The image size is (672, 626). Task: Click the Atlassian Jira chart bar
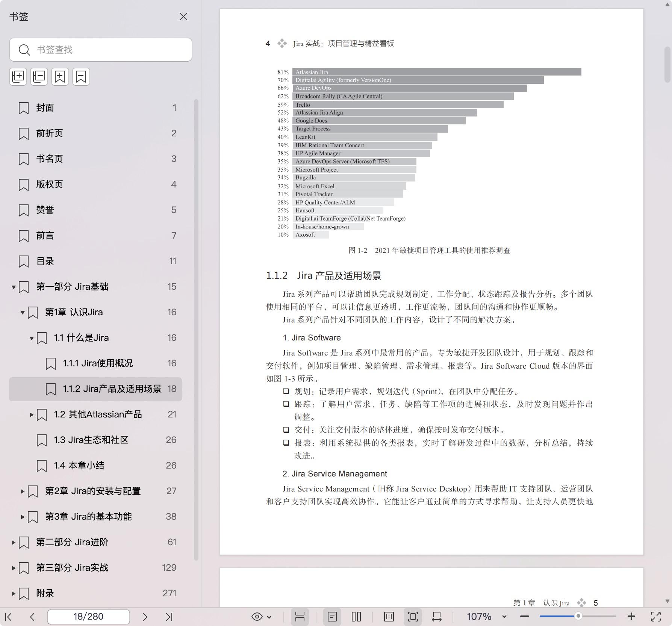(x=437, y=72)
